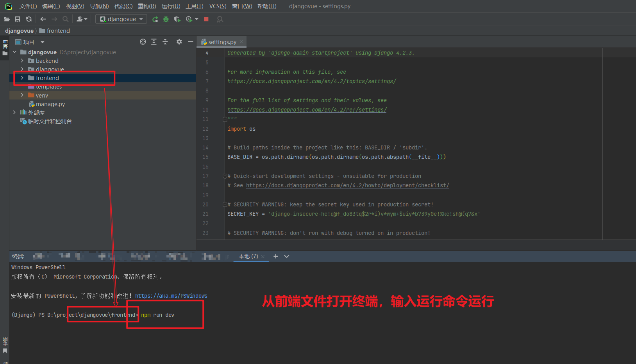Viewport: 636px width, 364px height.
Task: Toggle the docstring fold marker on line 11
Action: coord(225,119)
